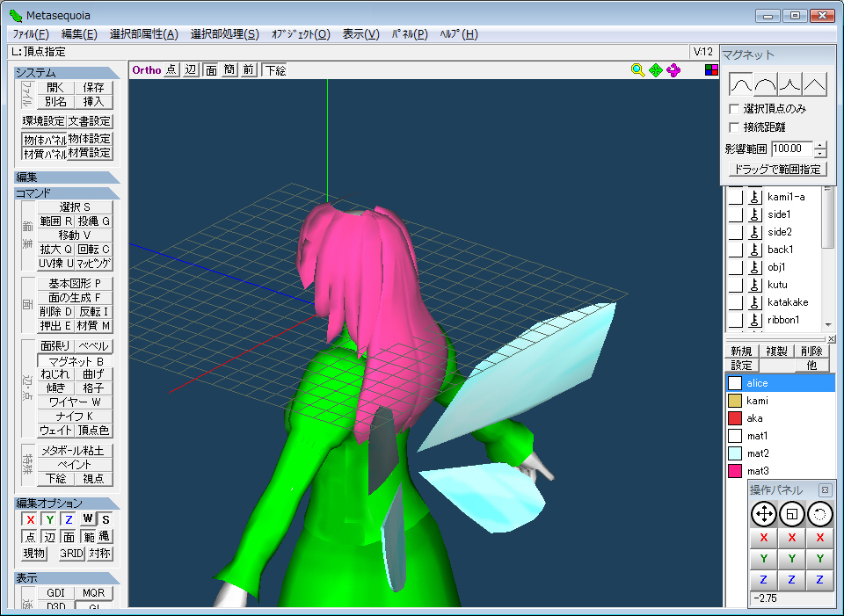
Task: Click the green pan view icon
Action: [656, 70]
